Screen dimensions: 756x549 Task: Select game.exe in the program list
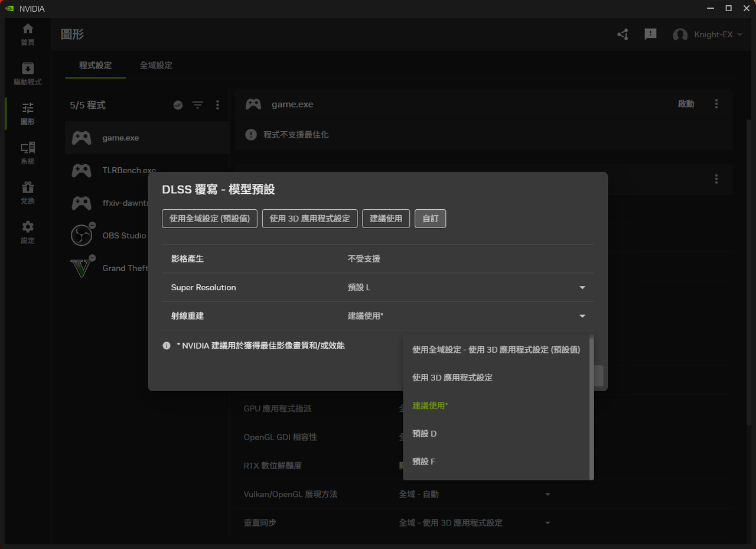[x=147, y=138]
